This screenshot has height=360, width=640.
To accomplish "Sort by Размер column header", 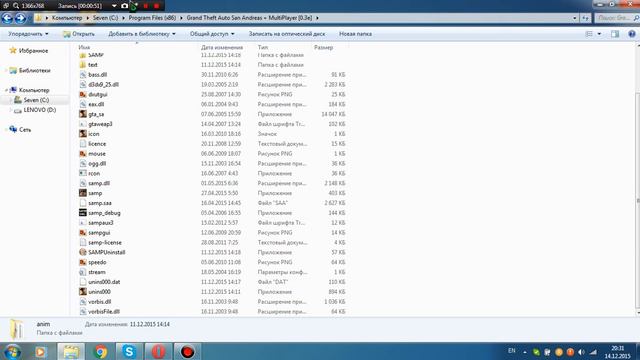I will pyautogui.click(x=324, y=48).
